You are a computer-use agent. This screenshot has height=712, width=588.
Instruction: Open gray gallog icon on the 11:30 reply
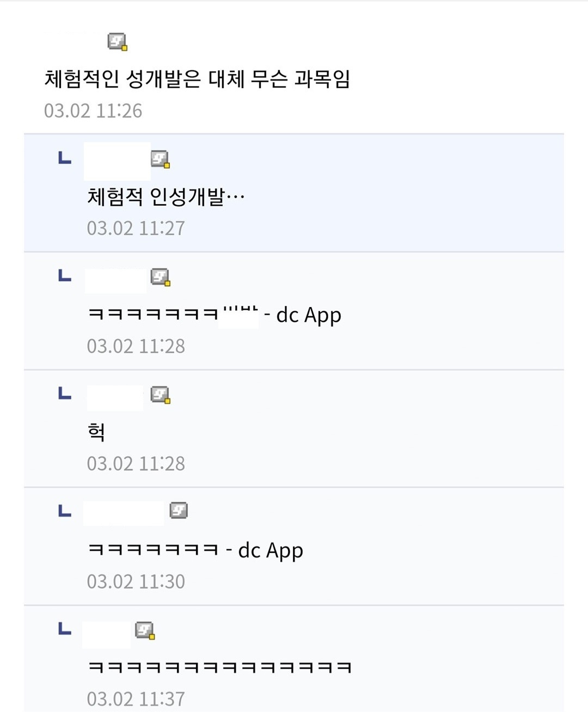point(179,511)
